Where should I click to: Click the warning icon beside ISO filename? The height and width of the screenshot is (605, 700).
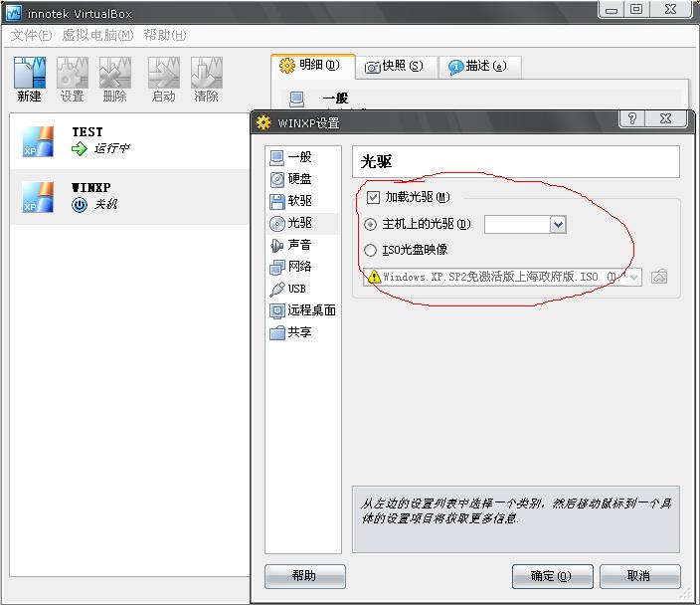tap(374, 277)
